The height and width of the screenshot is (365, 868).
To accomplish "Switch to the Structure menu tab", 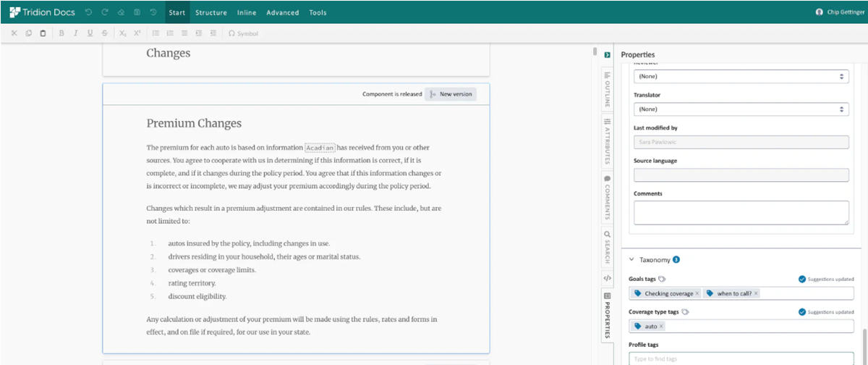I will pos(210,12).
